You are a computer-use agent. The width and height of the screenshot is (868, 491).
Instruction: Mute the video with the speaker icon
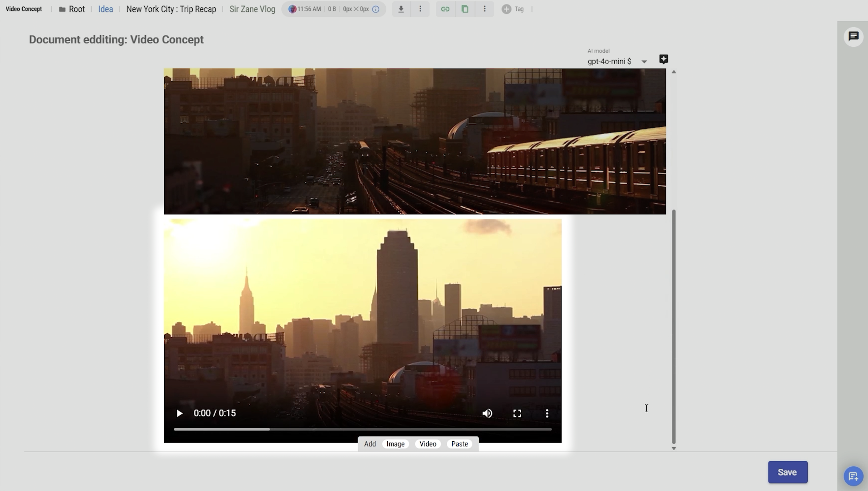[x=487, y=414]
